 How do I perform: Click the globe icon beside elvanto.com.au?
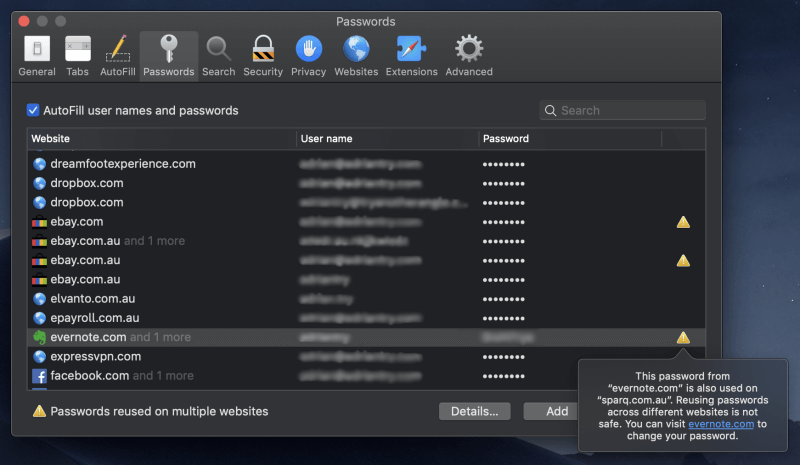pos(39,299)
